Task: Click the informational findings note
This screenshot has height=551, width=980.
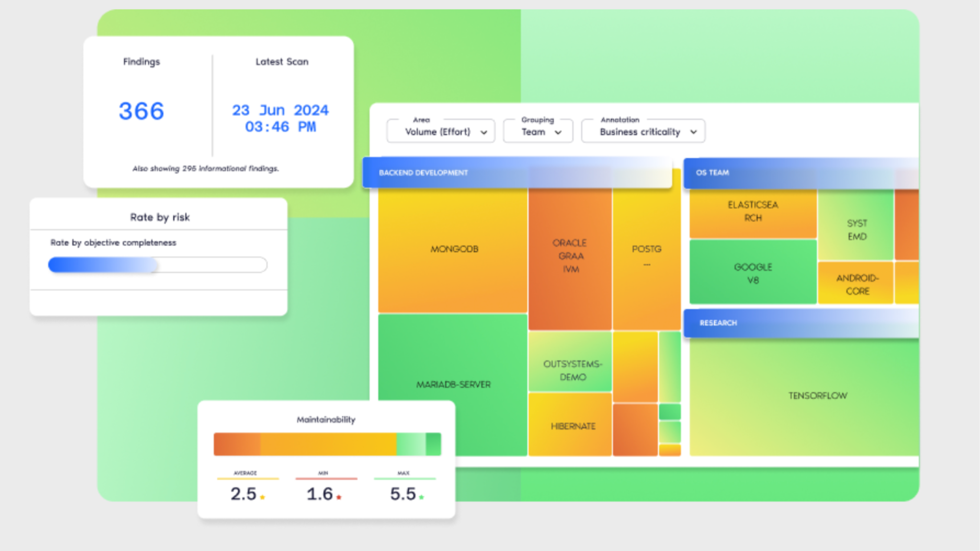Action: pos(205,168)
